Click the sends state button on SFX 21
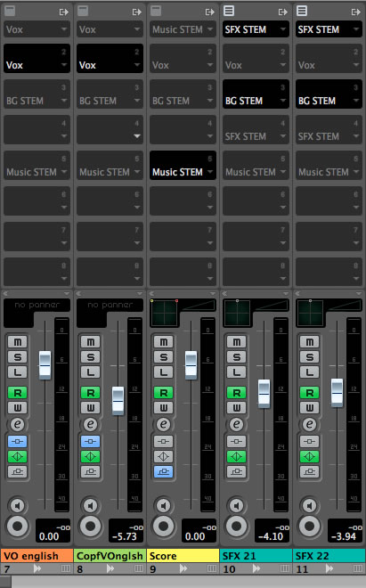This screenshot has height=588, width=366. click(236, 472)
